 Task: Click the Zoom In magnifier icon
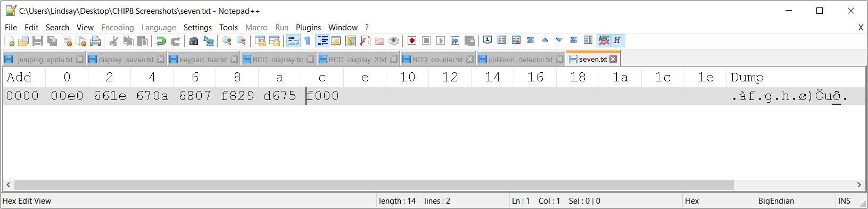227,40
